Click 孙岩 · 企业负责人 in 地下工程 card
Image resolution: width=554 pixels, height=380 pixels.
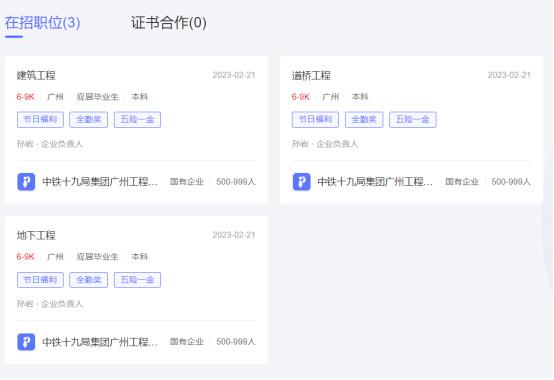coord(50,304)
